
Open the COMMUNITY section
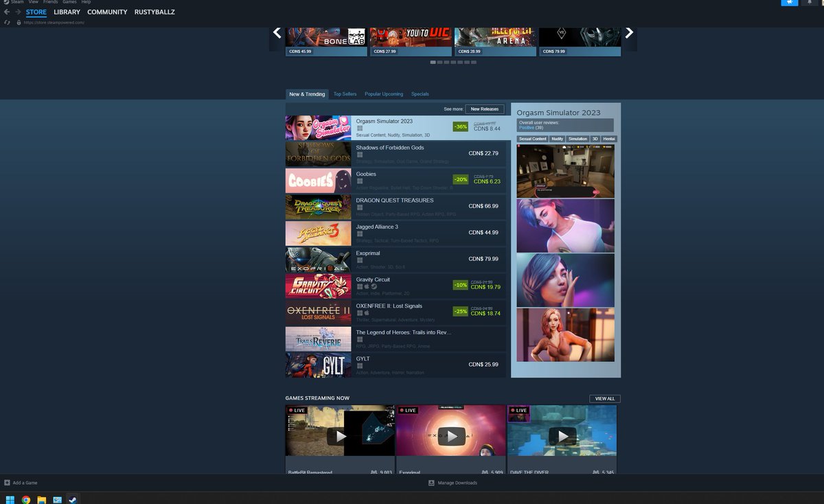107,12
